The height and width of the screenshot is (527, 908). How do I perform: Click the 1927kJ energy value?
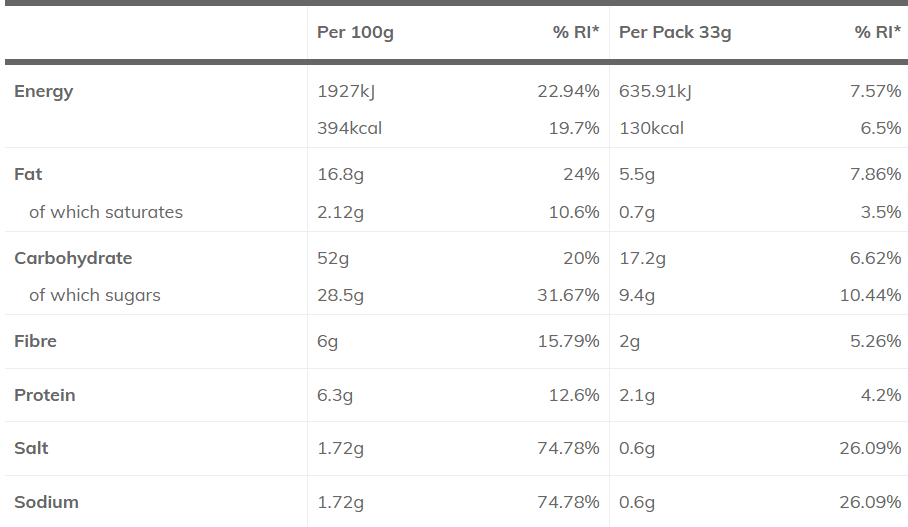346,92
